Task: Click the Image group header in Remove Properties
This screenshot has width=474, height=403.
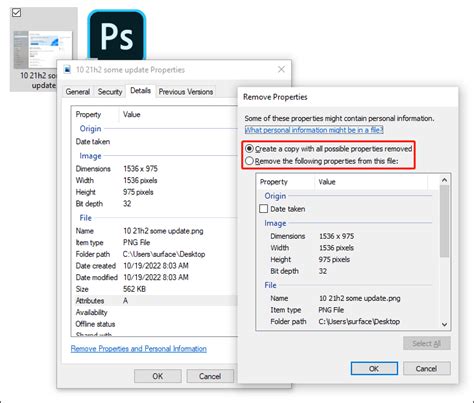Action: (x=275, y=223)
